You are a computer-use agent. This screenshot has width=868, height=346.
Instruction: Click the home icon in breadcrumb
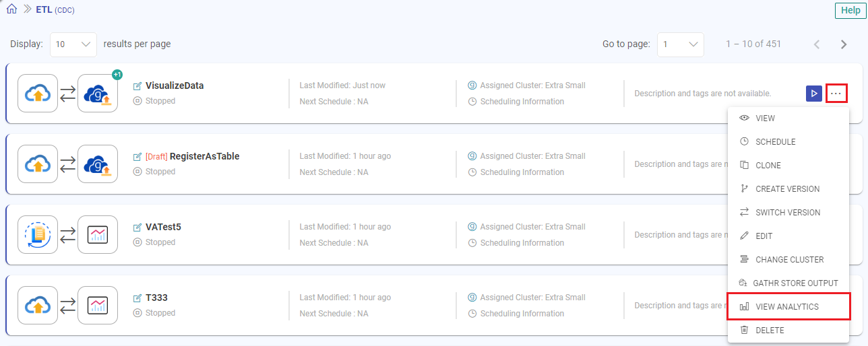click(x=11, y=9)
